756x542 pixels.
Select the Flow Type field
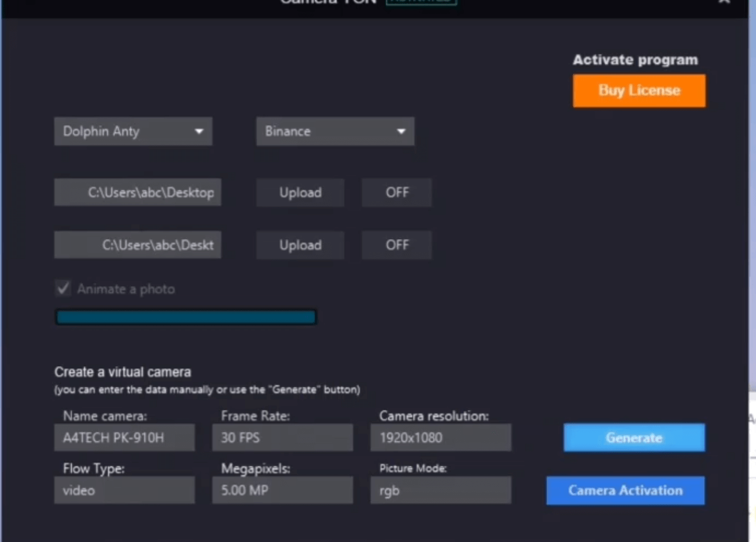click(x=124, y=490)
